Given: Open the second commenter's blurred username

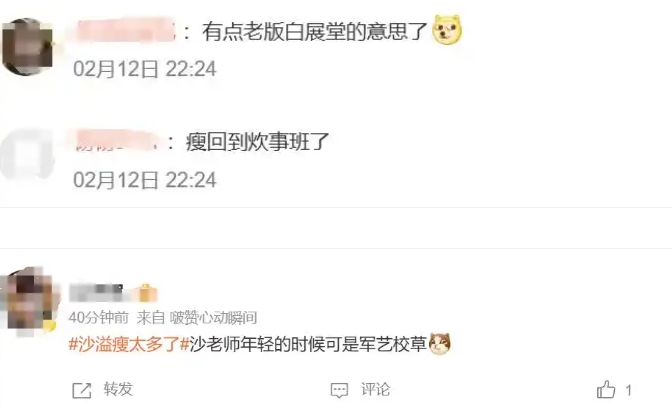Looking at the screenshot, I should click(116, 140).
